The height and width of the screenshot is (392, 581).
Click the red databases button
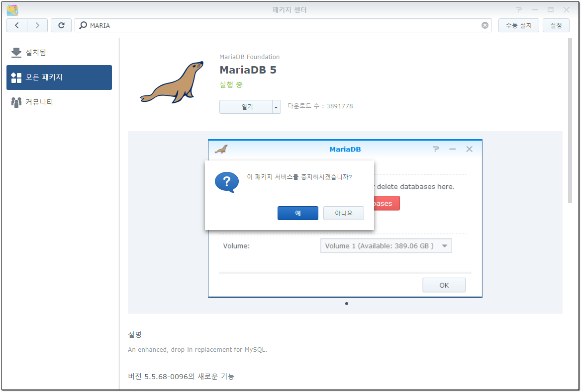point(387,204)
